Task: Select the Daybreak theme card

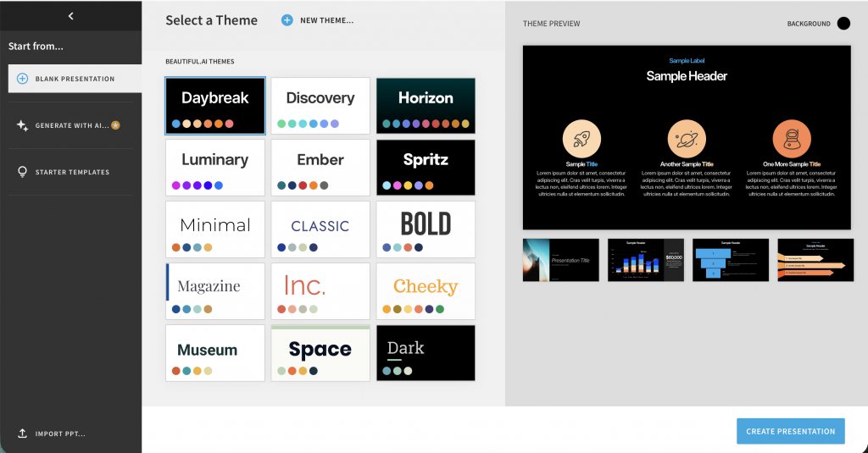Action: point(215,106)
